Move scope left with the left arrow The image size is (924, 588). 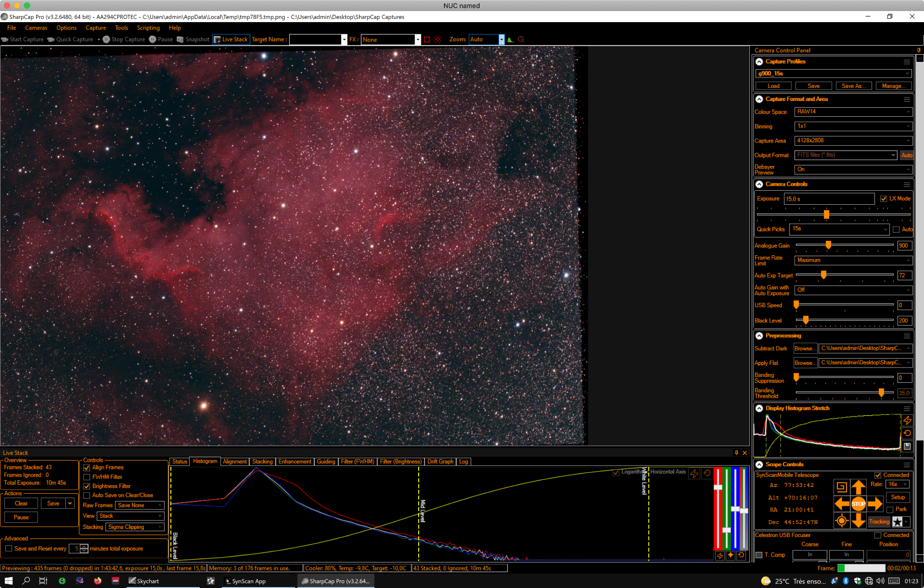(x=841, y=504)
